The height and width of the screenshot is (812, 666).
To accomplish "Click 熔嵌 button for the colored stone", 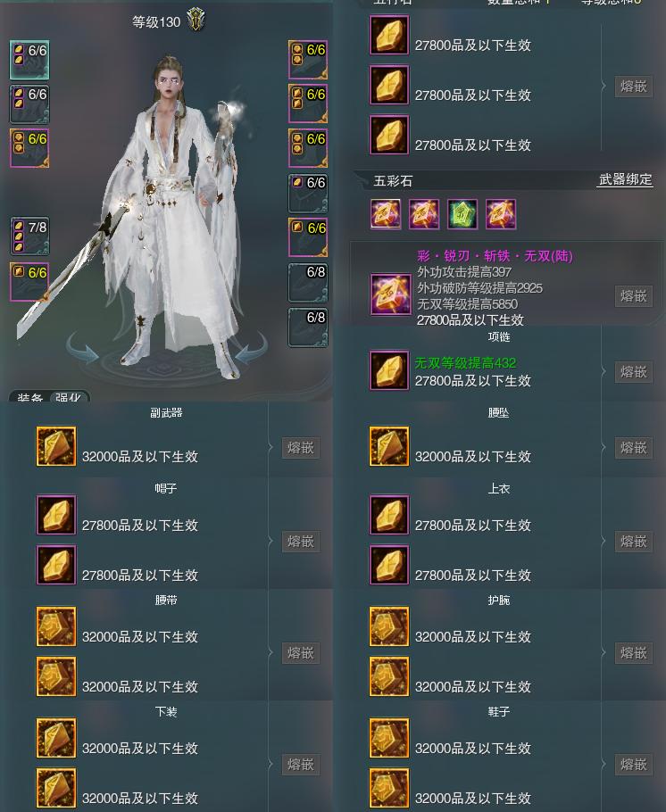I will tap(633, 295).
